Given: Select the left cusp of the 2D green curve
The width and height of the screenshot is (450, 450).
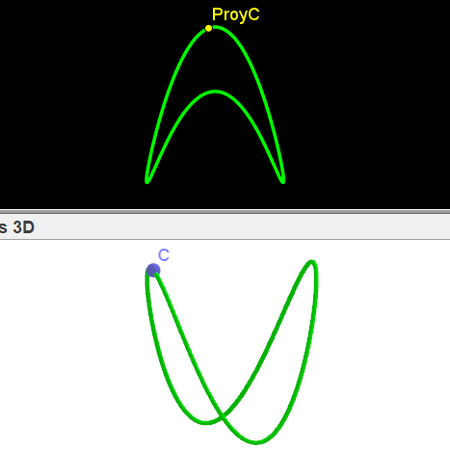Looking at the screenshot, I should 147,181.
